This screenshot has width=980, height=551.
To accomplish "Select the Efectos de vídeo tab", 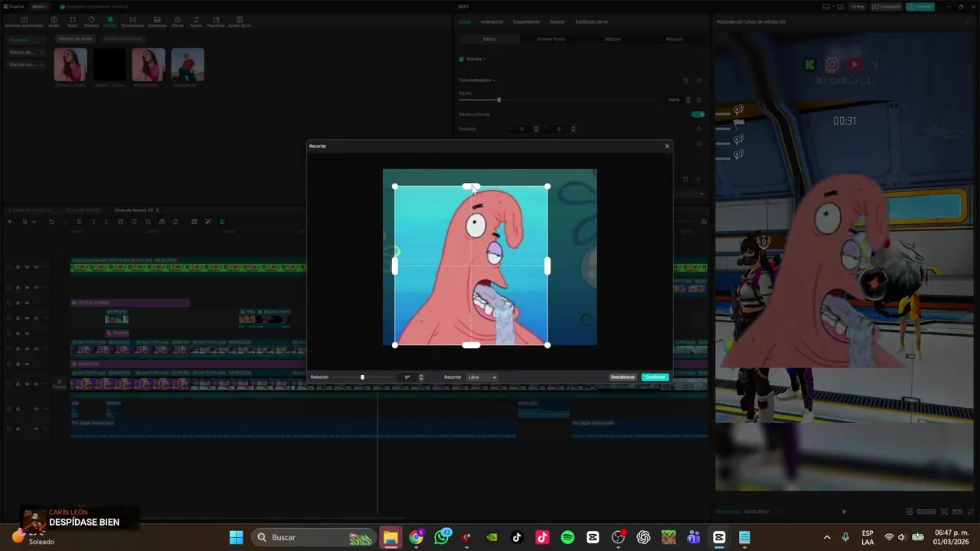I will [x=75, y=39].
